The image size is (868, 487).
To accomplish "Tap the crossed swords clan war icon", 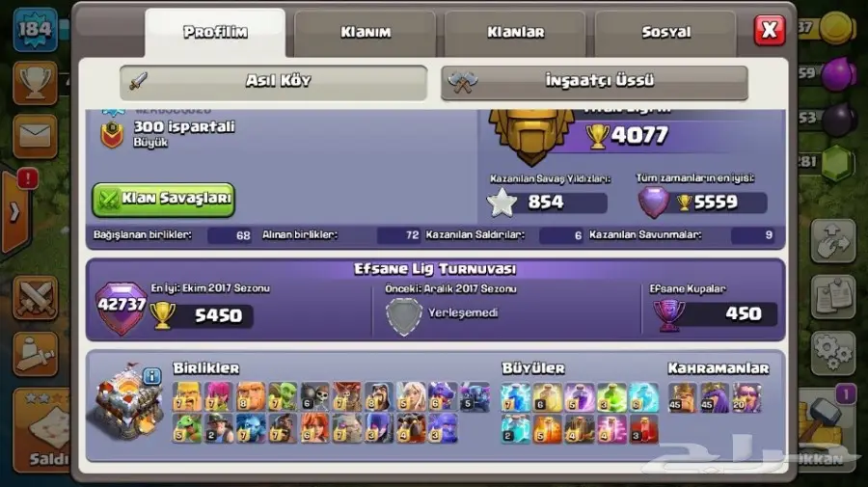I will coord(35,298).
